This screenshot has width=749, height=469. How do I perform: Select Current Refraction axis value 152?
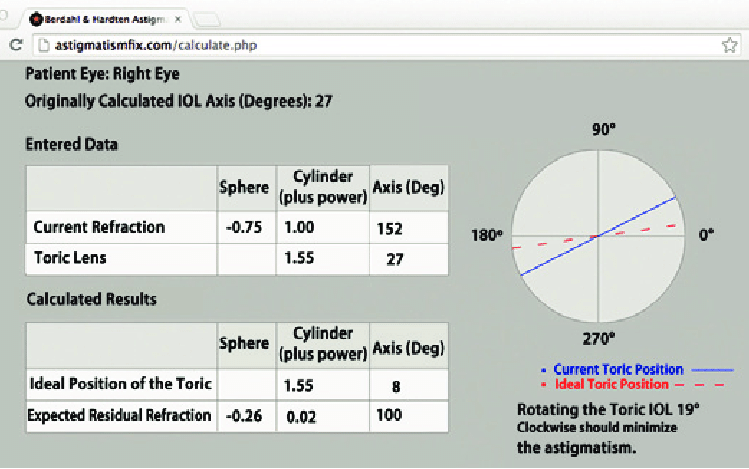coord(389,229)
